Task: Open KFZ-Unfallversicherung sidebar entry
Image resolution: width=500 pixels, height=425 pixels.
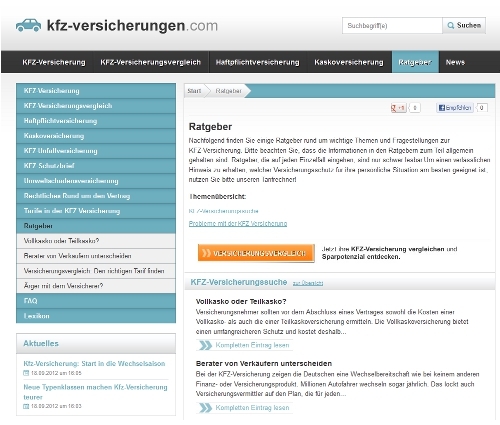Action: tap(96, 151)
